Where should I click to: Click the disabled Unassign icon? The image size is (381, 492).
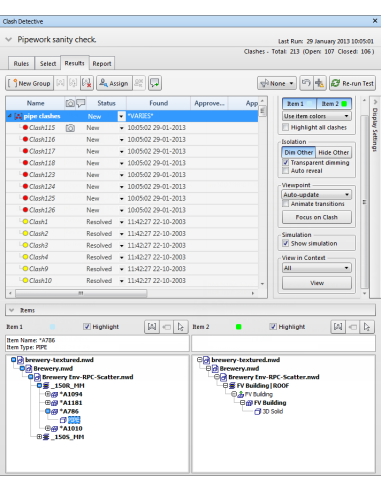point(139,83)
